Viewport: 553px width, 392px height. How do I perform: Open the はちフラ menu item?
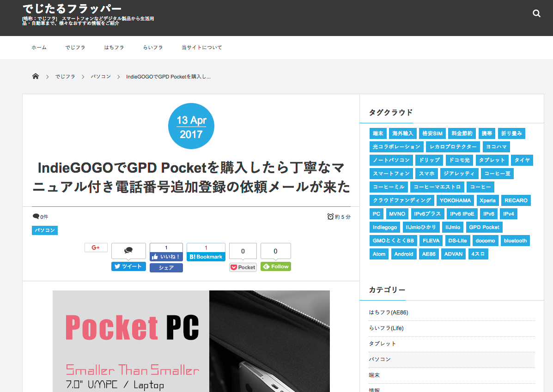[x=114, y=47]
